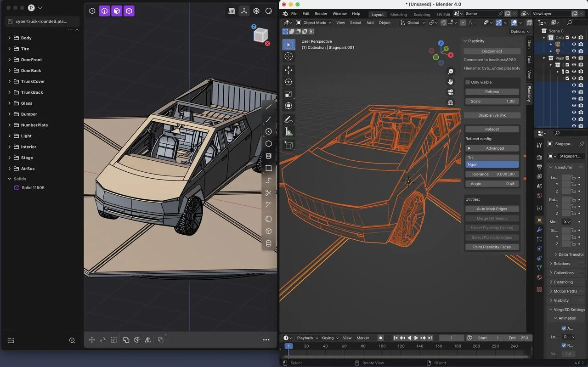Screen dimensions: 588x367
Task: Open Blender File menu
Action: [294, 14]
